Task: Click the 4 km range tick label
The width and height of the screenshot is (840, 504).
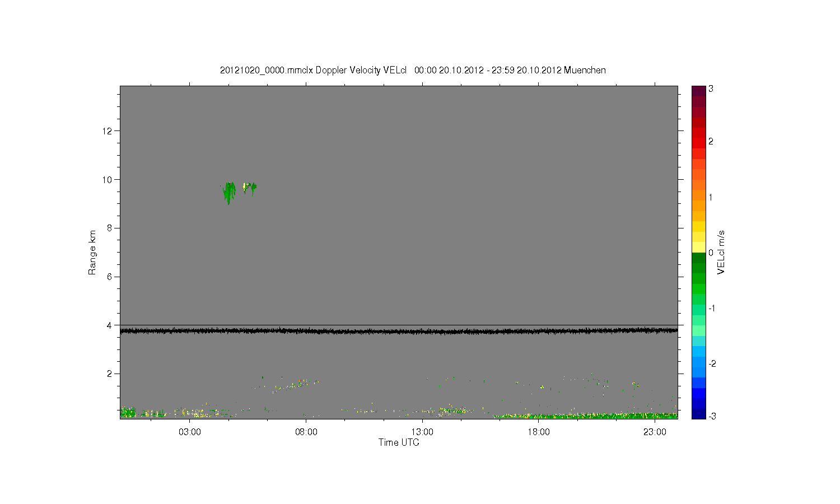Action: coord(110,325)
